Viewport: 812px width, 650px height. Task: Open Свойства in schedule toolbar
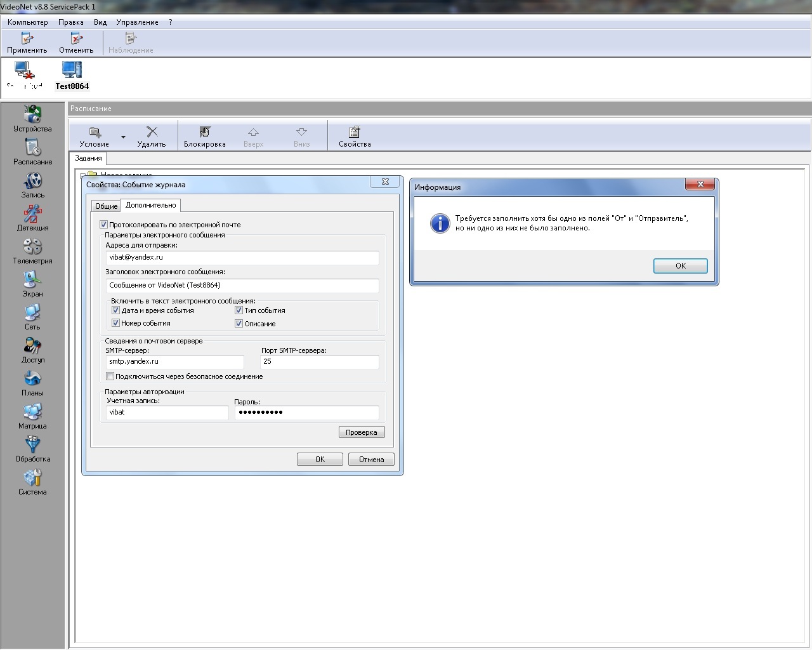point(355,136)
